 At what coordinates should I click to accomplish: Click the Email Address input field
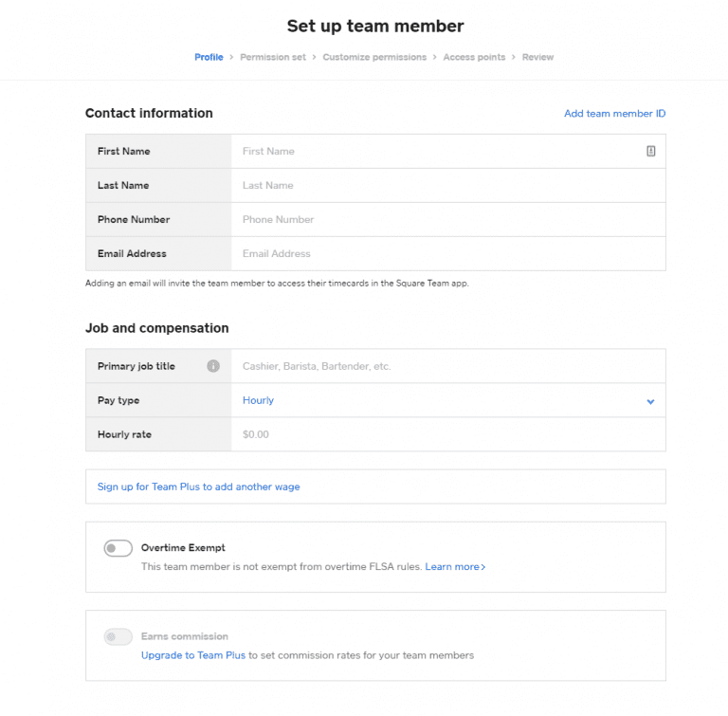[x=446, y=253]
